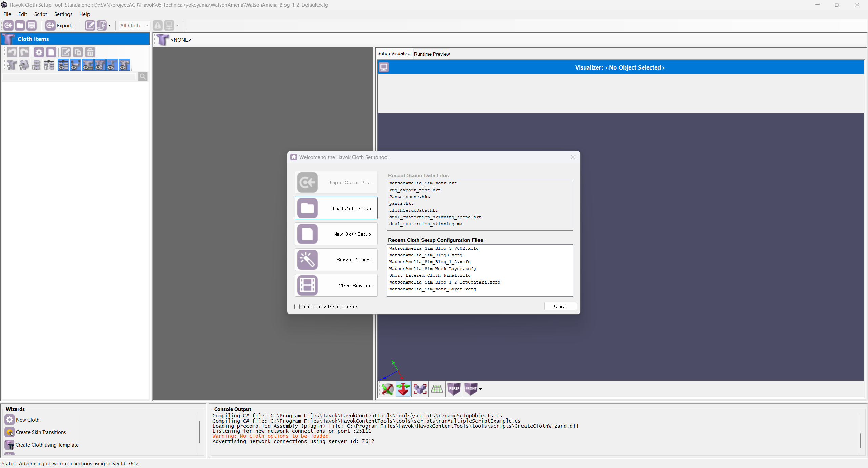Click the run script toolbar icon
This screenshot has width=868, height=468.
(101, 25)
